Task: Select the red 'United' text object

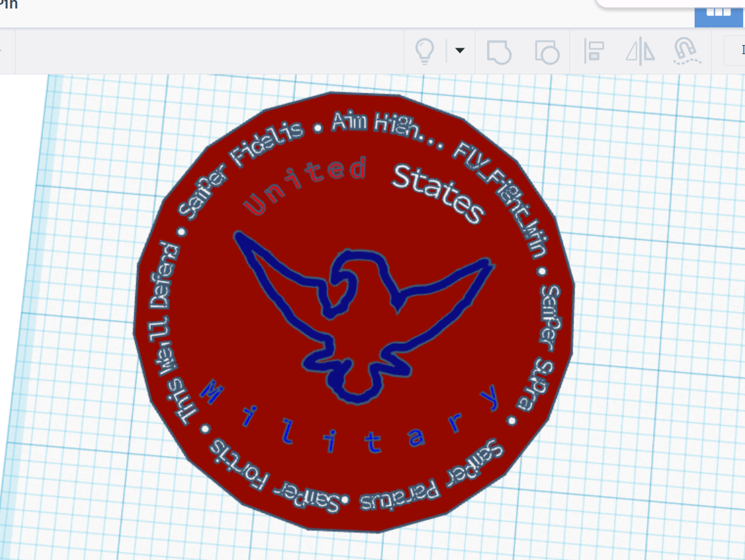Action: [306, 186]
